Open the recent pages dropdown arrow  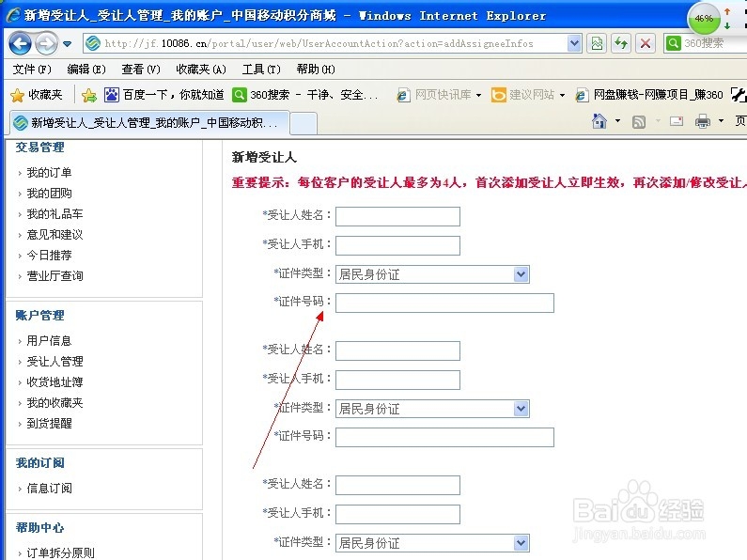67,44
